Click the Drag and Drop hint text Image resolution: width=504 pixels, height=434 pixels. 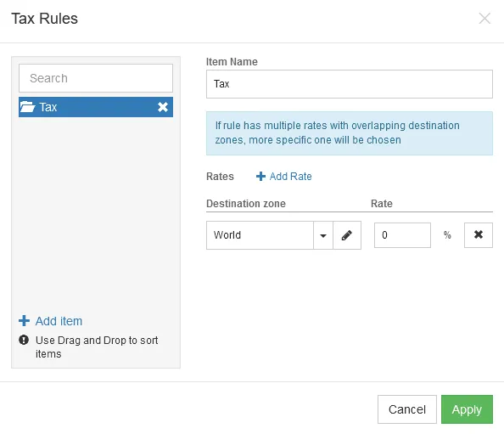coord(97,347)
